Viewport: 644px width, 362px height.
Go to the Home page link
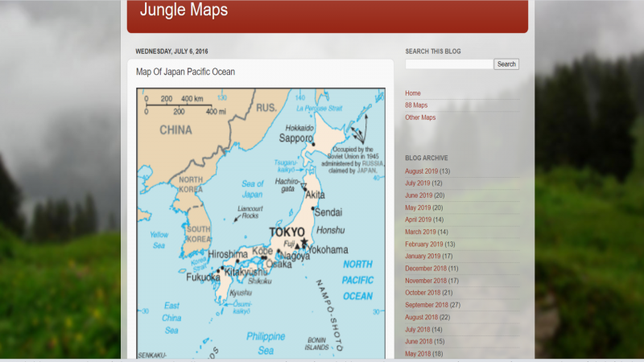pyautogui.click(x=413, y=93)
